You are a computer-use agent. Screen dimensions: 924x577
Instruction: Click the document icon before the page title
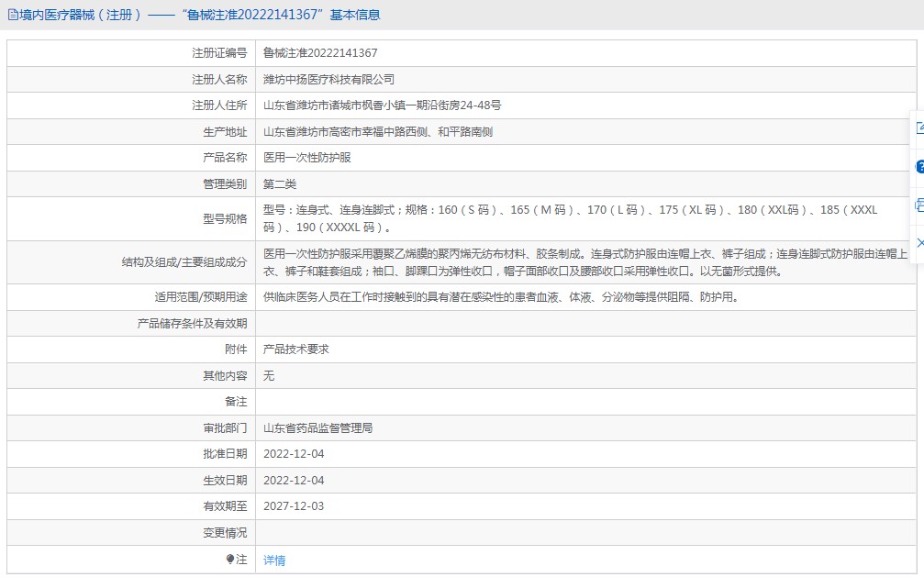coord(12,16)
